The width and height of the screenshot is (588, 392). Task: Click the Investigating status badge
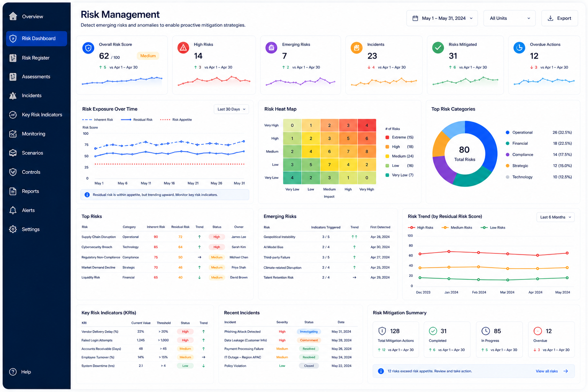[x=309, y=332]
